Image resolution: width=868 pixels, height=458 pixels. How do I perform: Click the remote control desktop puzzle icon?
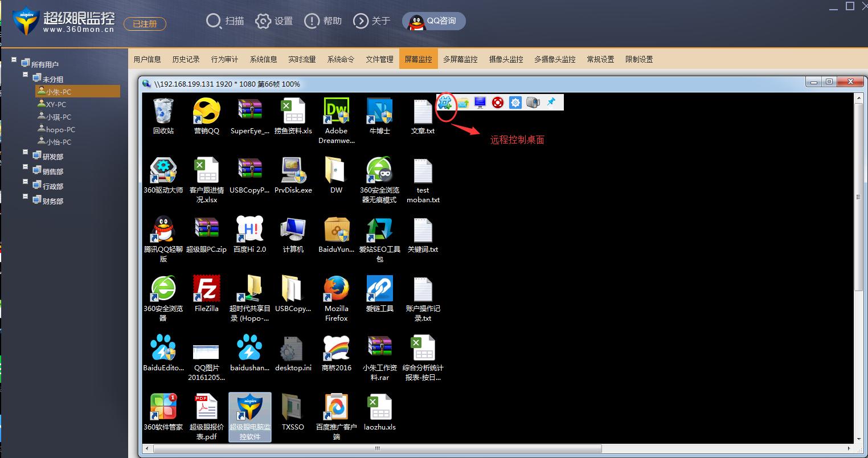click(445, 103)
